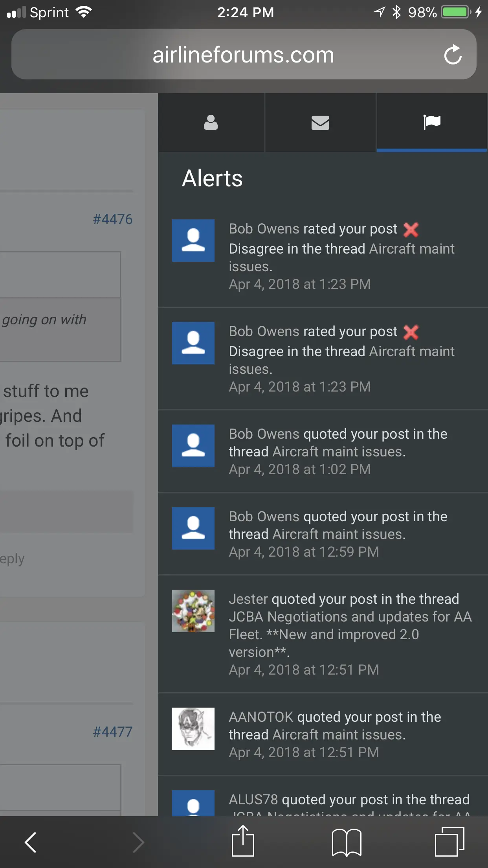Open post number #4476 link
This screenshot has width=488, height=868.
point(113,219)
